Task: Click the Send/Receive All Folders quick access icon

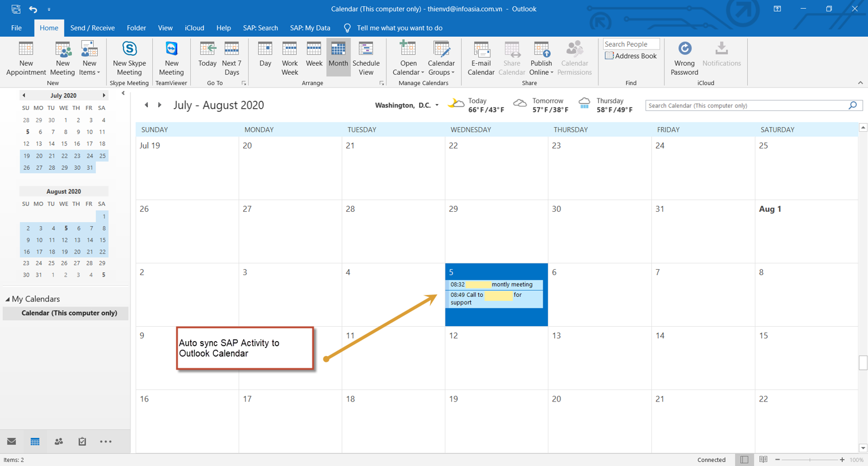Action: point(16,9)
